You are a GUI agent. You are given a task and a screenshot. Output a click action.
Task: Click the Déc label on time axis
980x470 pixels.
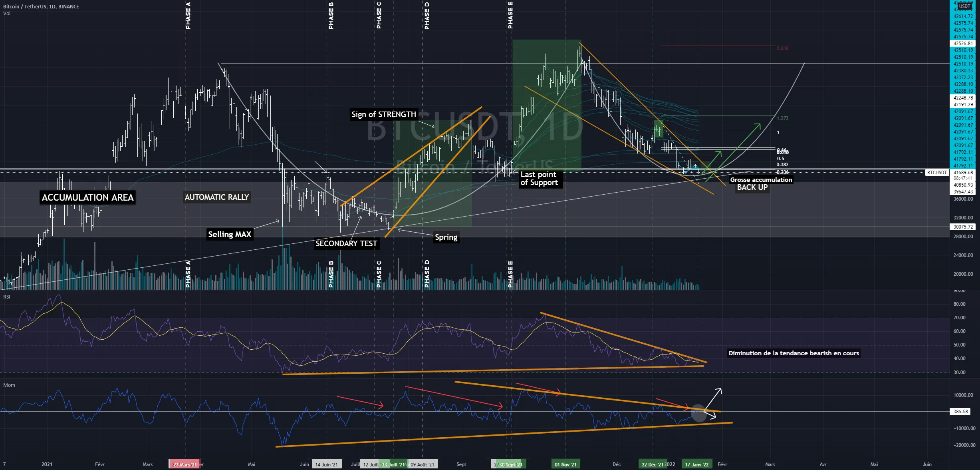(617, 464)
